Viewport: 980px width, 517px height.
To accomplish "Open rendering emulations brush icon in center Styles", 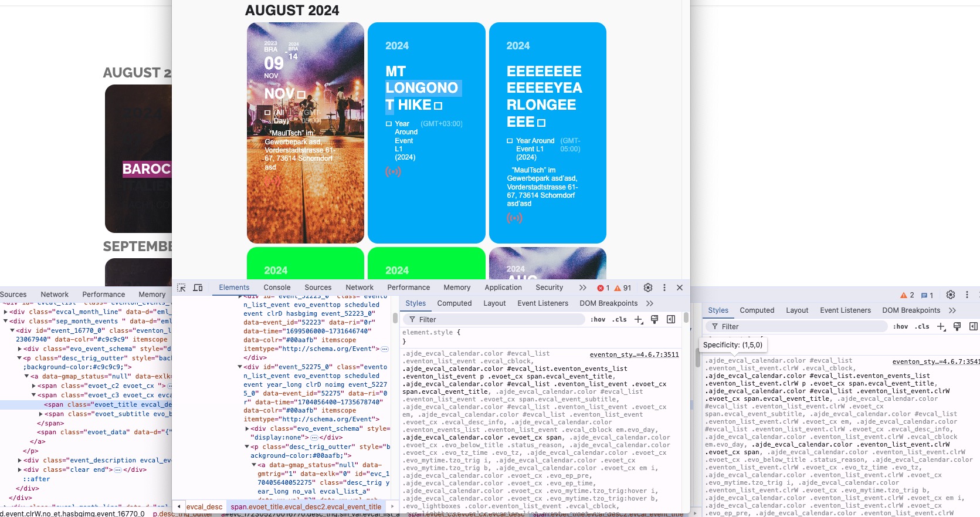I will click(x=655, y=319).
